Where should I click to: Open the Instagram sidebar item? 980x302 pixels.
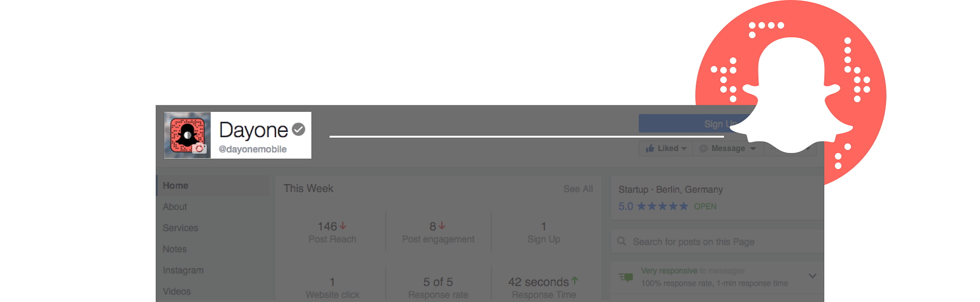tap(183, 270)
